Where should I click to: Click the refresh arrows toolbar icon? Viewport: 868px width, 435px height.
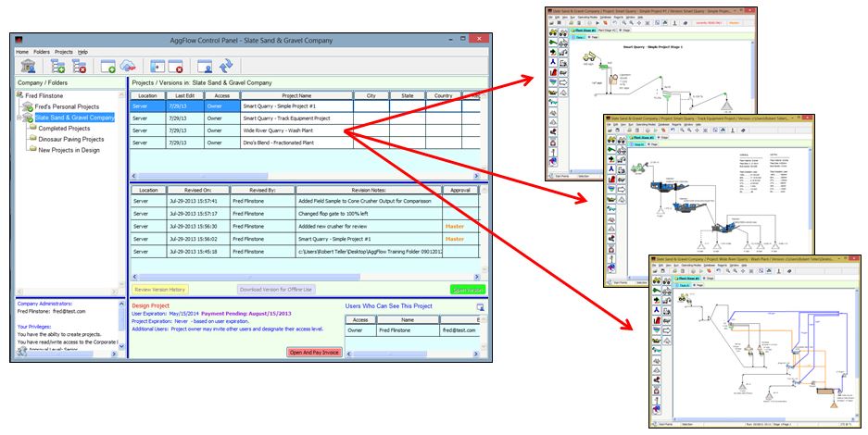pos(226,67)
